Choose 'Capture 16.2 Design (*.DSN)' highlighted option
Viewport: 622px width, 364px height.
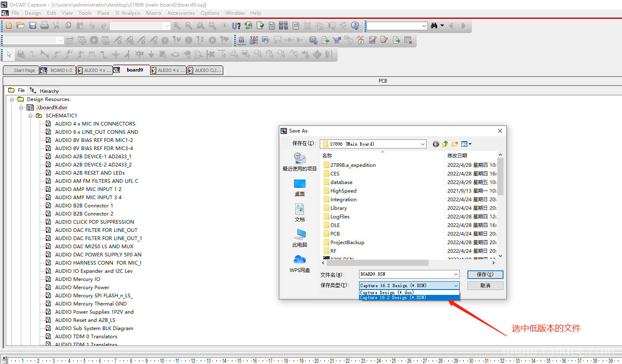click(x=409, y=298)
